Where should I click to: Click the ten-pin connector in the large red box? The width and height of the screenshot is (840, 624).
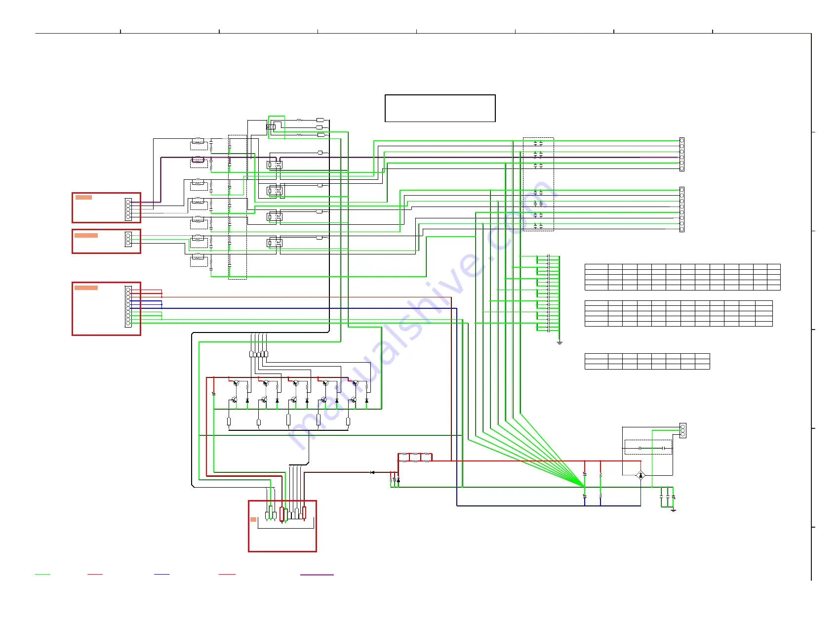[128, 307]
